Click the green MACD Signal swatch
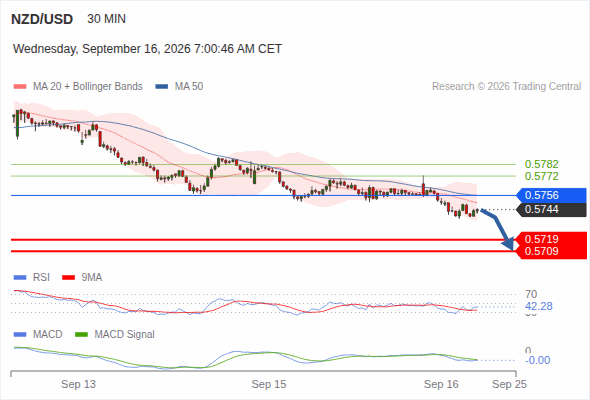 click(81, 335)
